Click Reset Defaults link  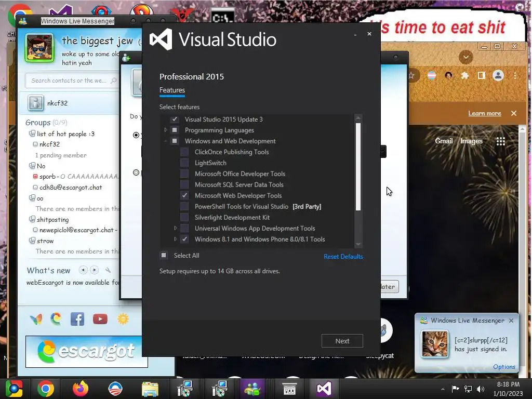coord(343,257)
